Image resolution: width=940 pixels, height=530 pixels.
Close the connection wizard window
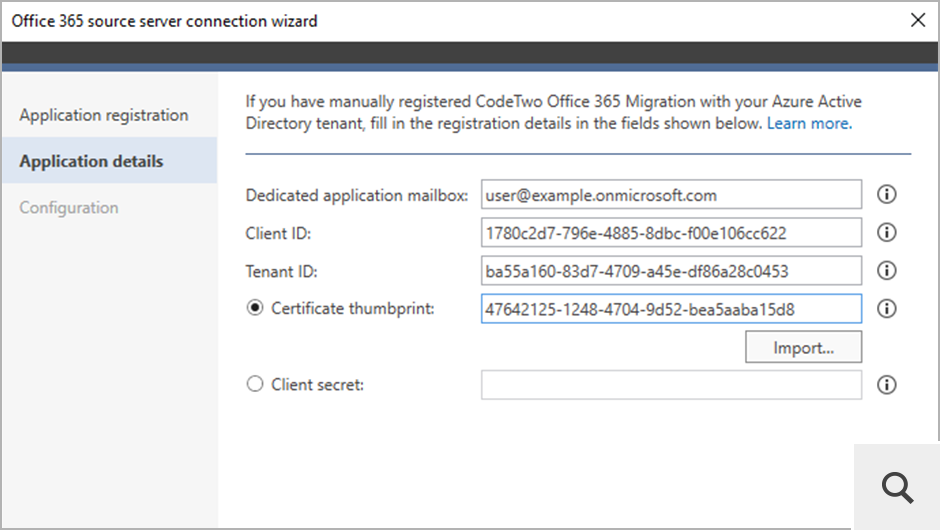point(918,20)
